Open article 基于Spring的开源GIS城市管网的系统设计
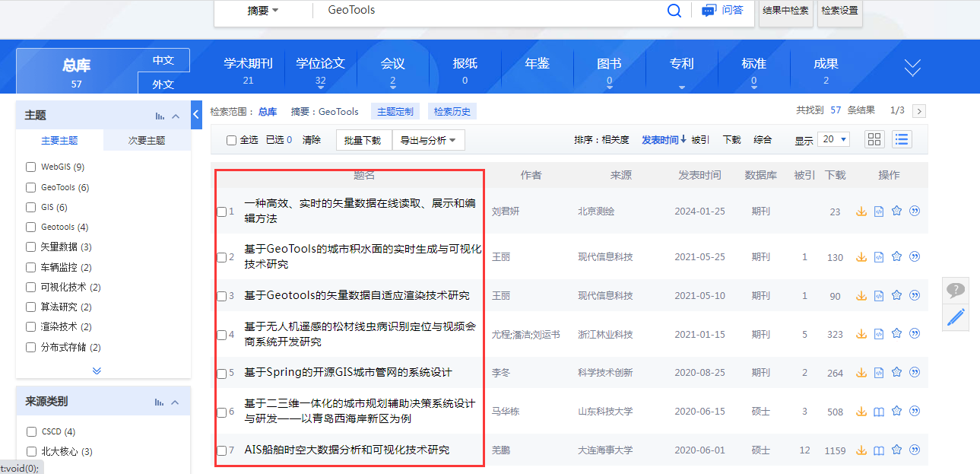Screen dimensions: 980x474 pos(348,372)
